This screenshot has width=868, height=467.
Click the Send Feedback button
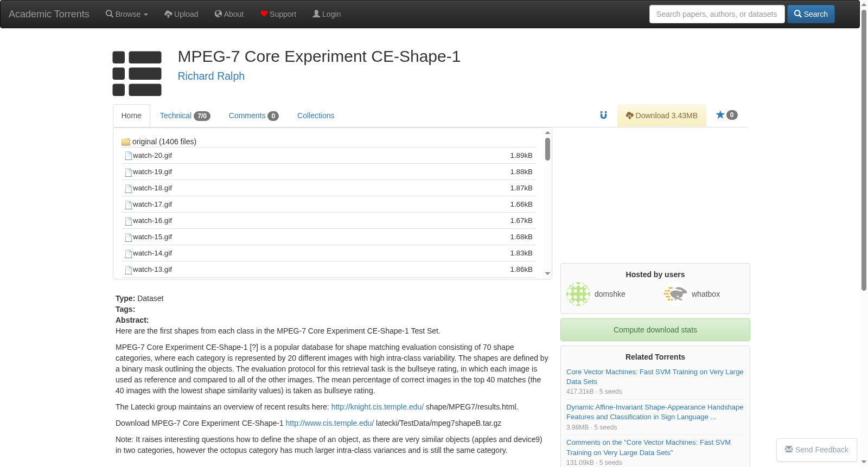(x=816, y=450)
